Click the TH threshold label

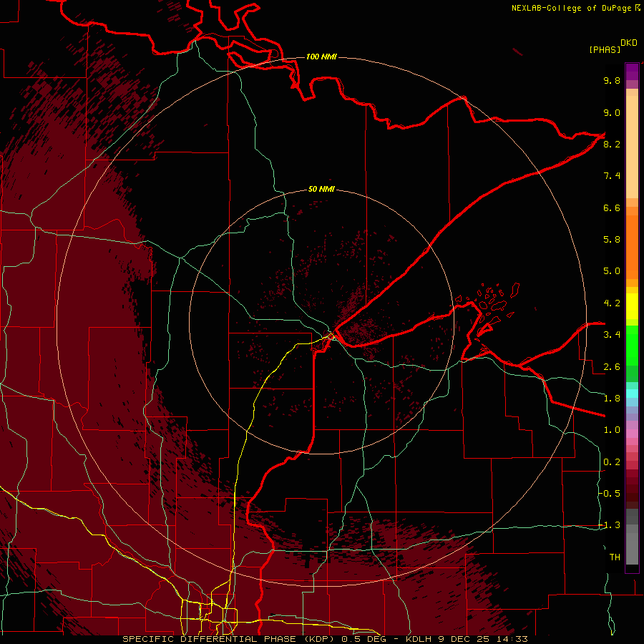click(615, 557)
